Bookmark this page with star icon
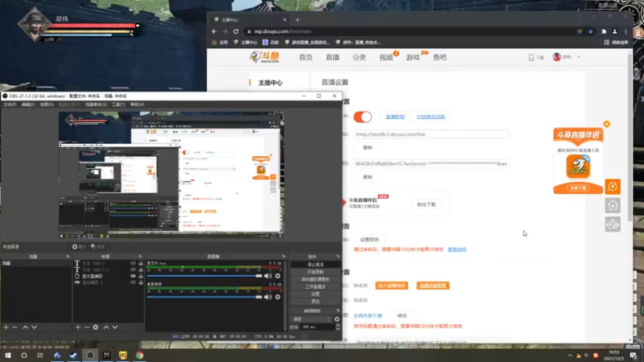 [591, 31]
